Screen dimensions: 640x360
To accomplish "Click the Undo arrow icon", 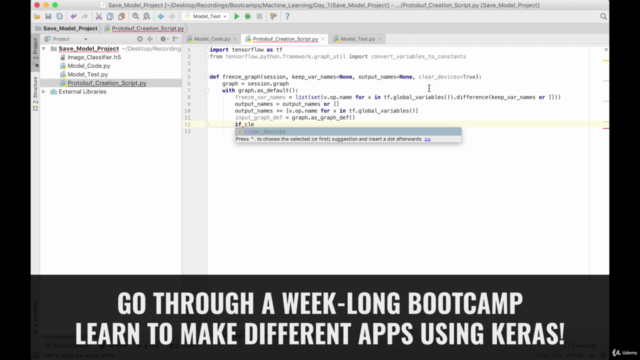I will pyautogui.click(x=73, y=16).
